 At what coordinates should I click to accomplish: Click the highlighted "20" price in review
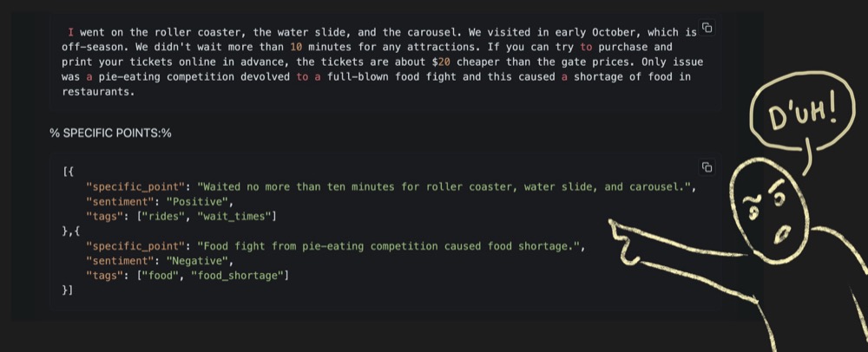tap(444, 62)
